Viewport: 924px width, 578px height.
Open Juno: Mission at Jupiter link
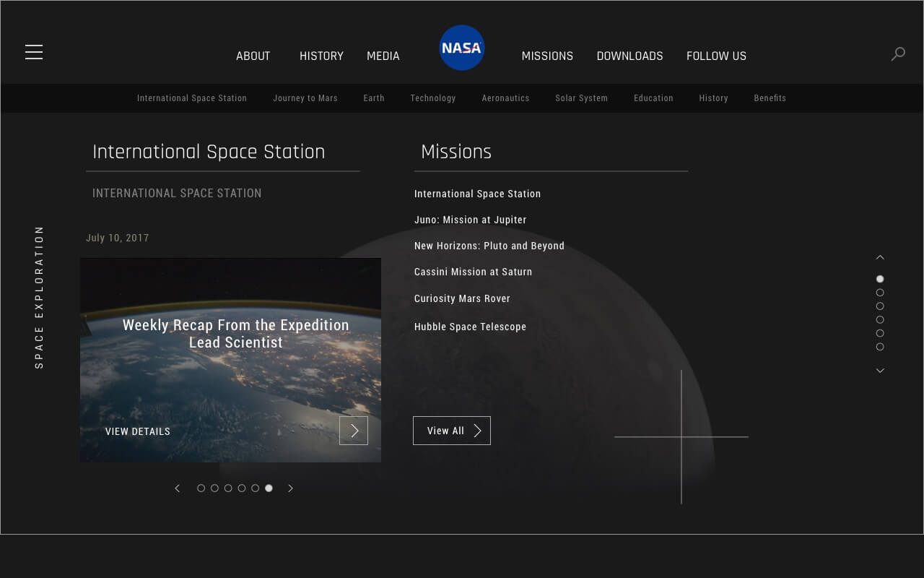(471, 220)
